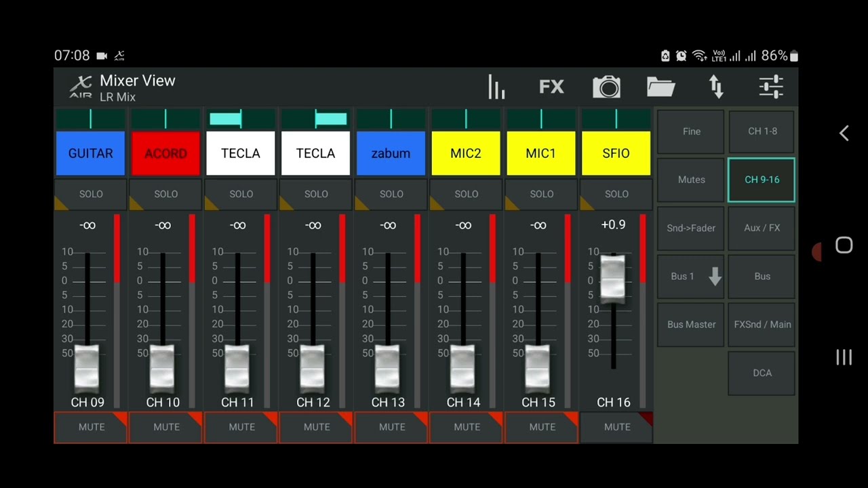Viewport: 868px width, 488px height.
Task: Open the yellow MIC1 channel label
Action: point(540,154)
